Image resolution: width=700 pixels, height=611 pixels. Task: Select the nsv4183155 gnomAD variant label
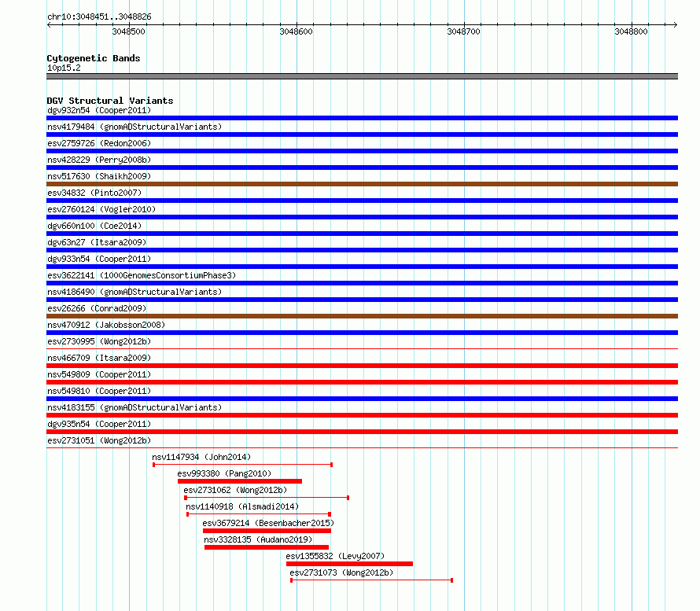[134, 407]
